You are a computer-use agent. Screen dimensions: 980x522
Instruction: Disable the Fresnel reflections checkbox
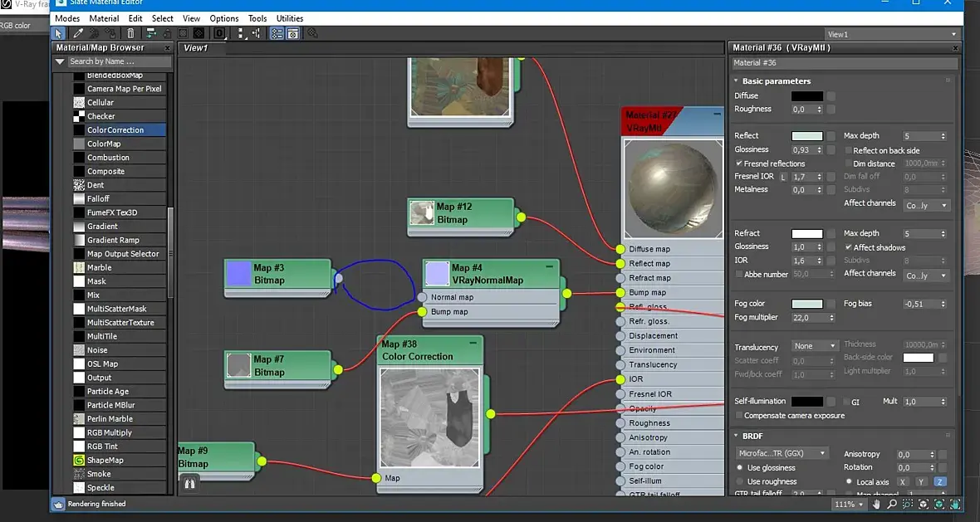[x=739, y=163]
